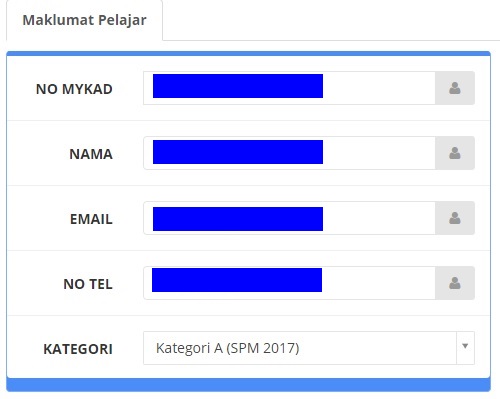This screenshot has height=399, width=500.
Task: Click the KATEGORI label
Action: pos(78,349)
